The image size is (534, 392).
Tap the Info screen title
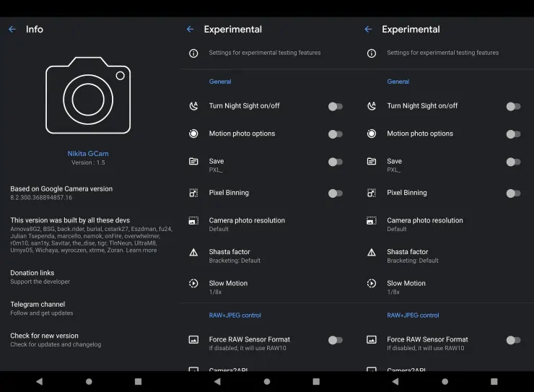pos(35,30)
